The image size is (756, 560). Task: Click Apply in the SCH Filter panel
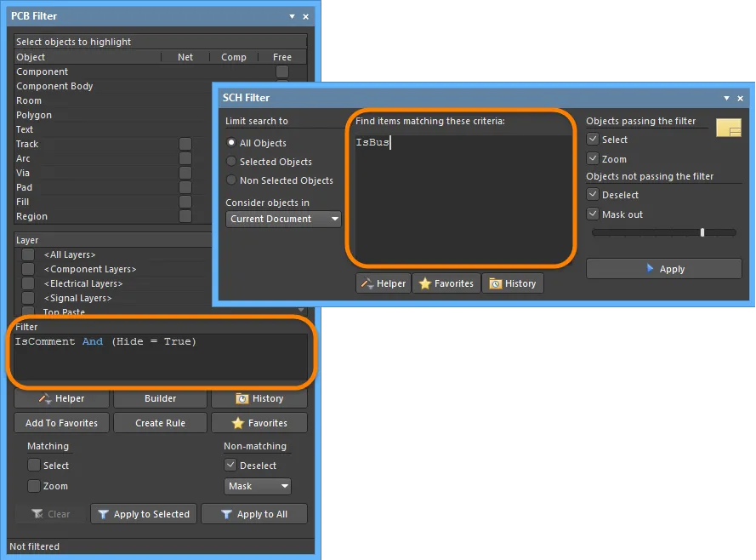click(x=664, y=269)
